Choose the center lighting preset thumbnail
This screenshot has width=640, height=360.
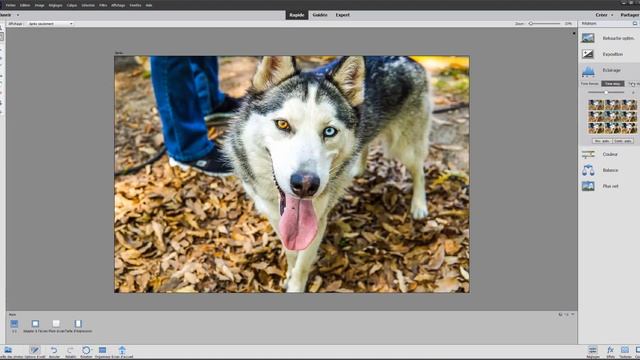612,117
